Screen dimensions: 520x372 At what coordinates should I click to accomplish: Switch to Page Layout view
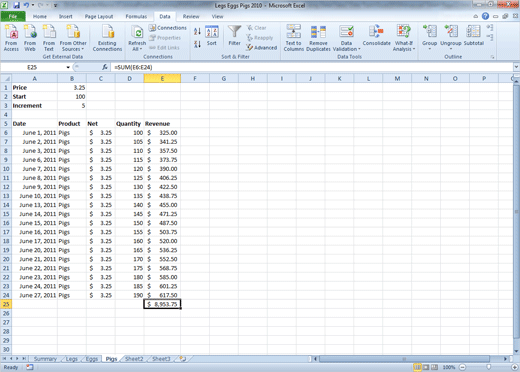tap(426, 367)
